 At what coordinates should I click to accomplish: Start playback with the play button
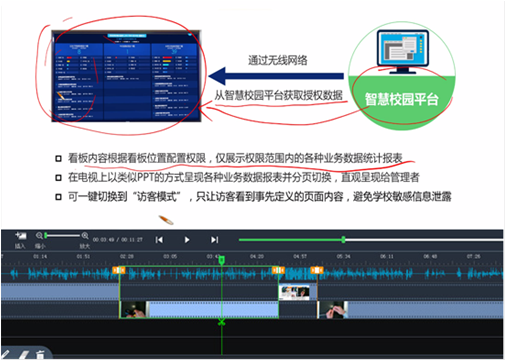point(187,240)
